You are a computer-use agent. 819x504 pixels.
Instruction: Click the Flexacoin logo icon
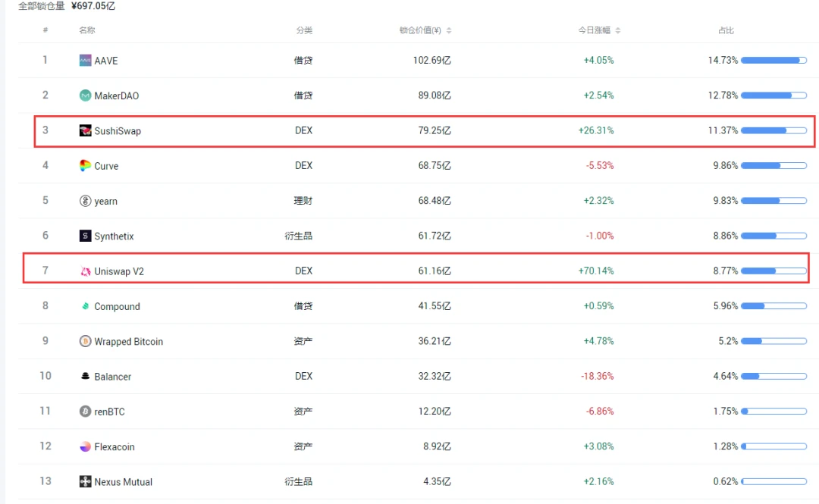[85, 446]
